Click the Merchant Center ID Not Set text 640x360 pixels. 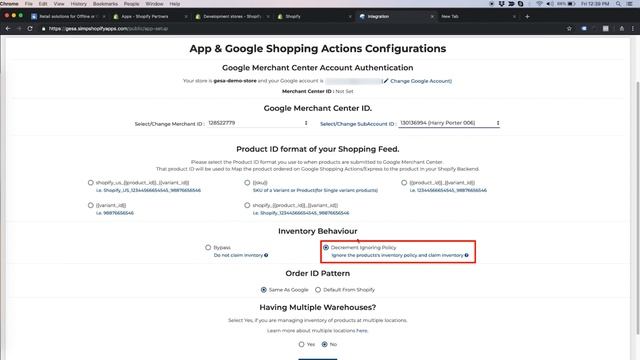coord(318,91)
